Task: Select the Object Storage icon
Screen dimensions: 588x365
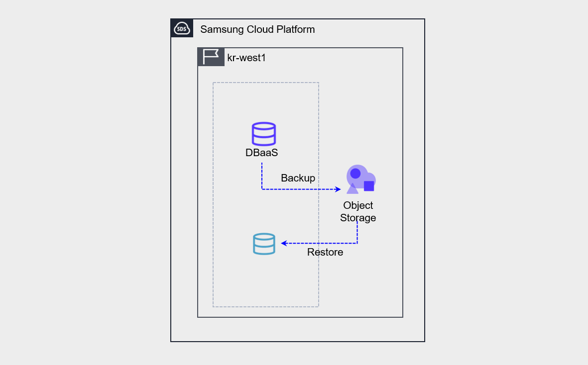Action: click(360, 180)
